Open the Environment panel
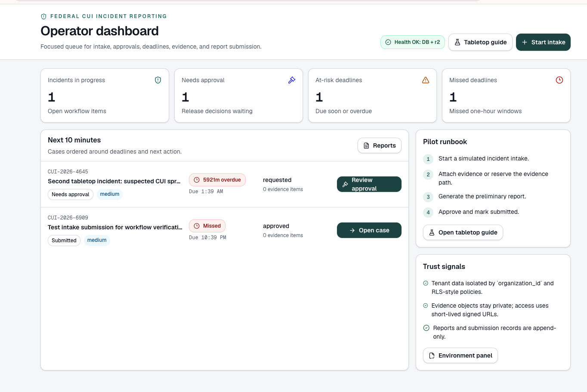The height and width of the screenshot is (392, 587). coord(460,355)
